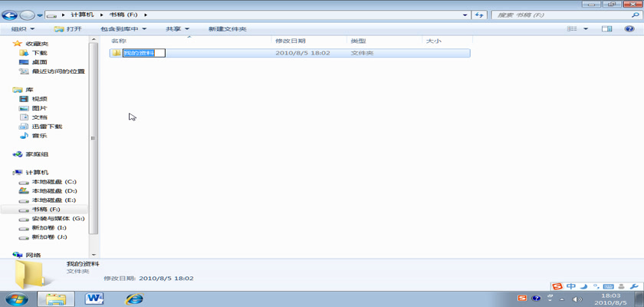Click the Windows Start orb

click(17, 298)
